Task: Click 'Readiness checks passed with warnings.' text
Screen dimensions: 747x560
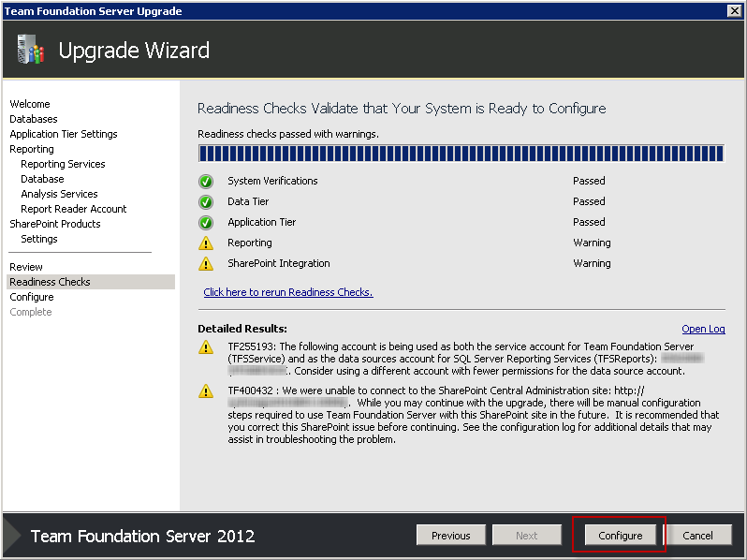Action: 288,134
